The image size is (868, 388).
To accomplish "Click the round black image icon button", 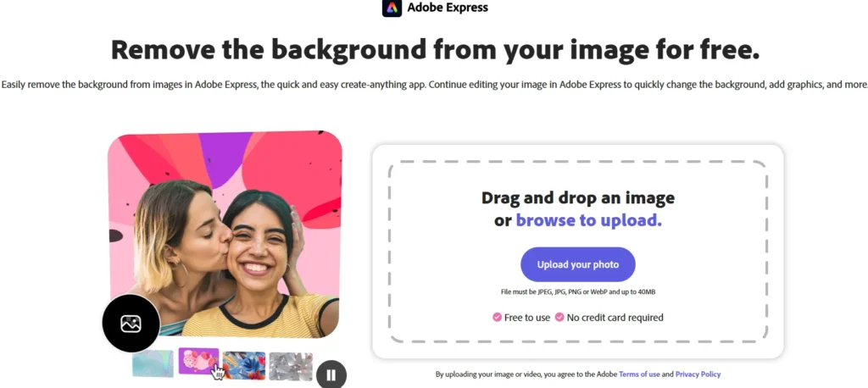I will tap(131, 324).
